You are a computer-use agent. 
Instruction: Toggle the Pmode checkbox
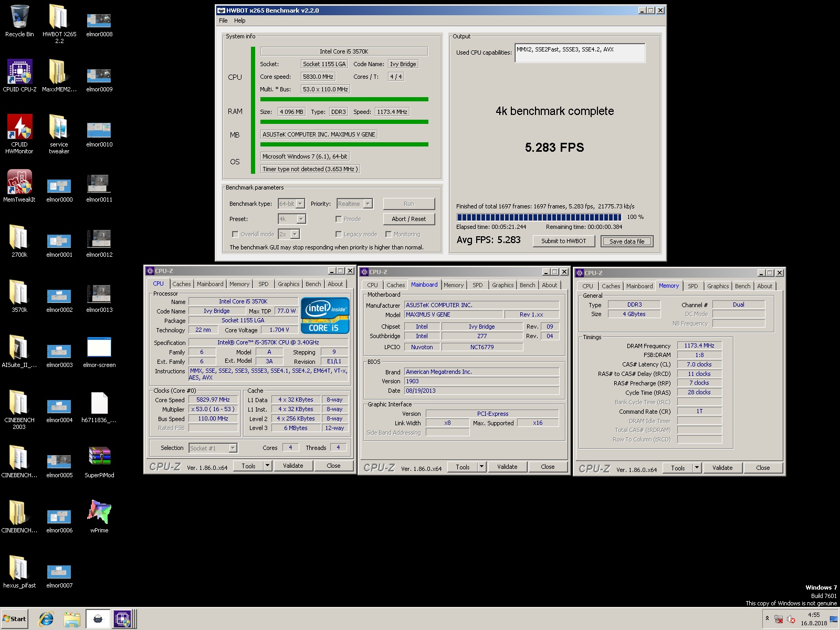[339, 219]
